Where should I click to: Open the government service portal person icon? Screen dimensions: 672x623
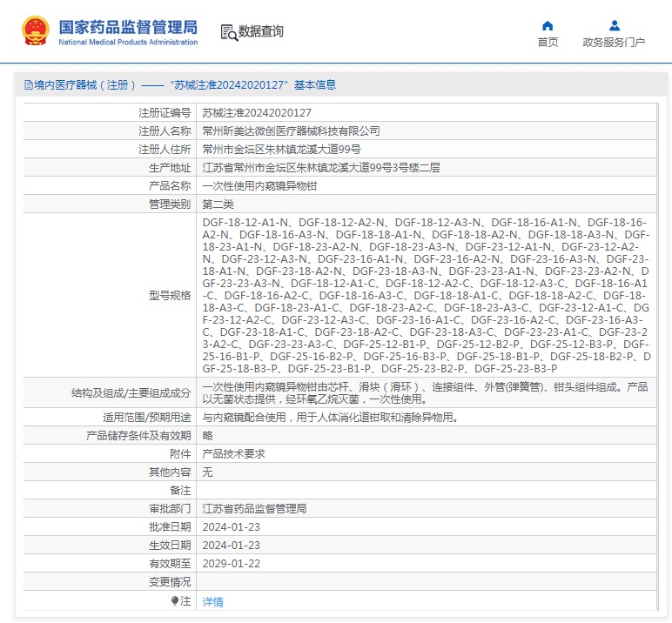point(615,26)
